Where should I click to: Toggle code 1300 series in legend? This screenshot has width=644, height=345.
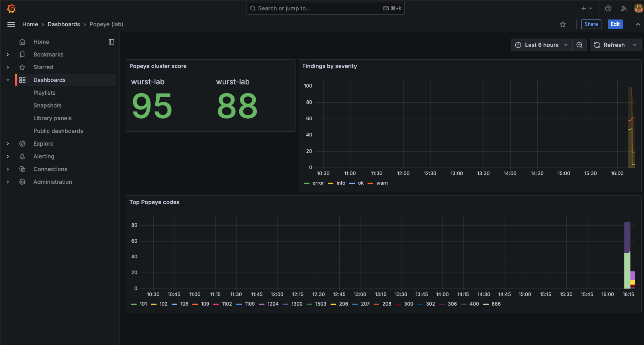pyautogui.click(x=297, y=304)
